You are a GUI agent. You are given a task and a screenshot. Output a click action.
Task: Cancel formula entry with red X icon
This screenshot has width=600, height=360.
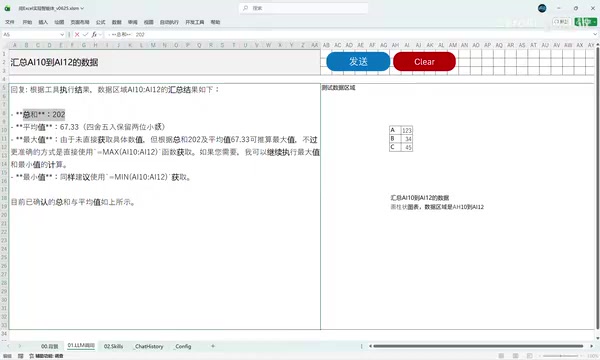77,34
